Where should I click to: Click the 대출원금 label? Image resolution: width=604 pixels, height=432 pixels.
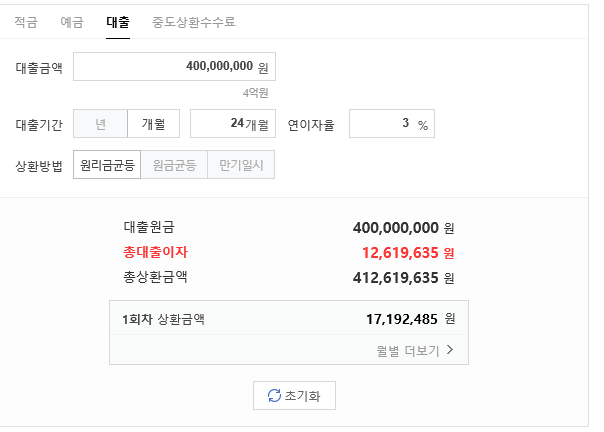pyautogui.click(x=149, y=227)
